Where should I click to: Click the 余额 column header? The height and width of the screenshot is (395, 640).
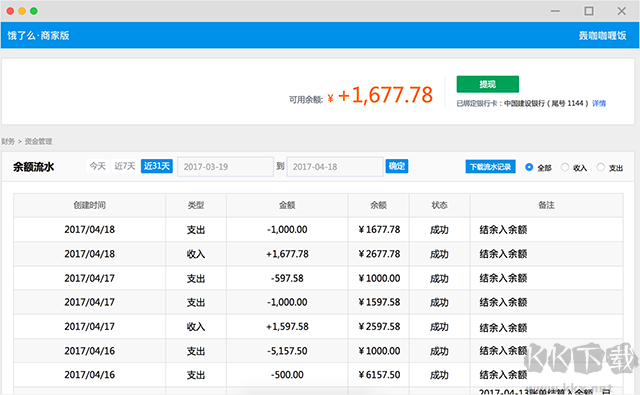[x=378, y=205]
